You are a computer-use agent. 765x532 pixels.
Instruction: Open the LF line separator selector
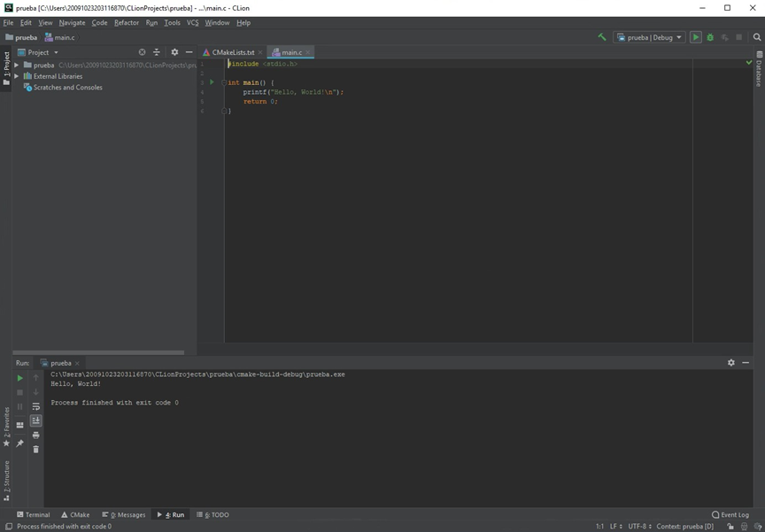615,526
